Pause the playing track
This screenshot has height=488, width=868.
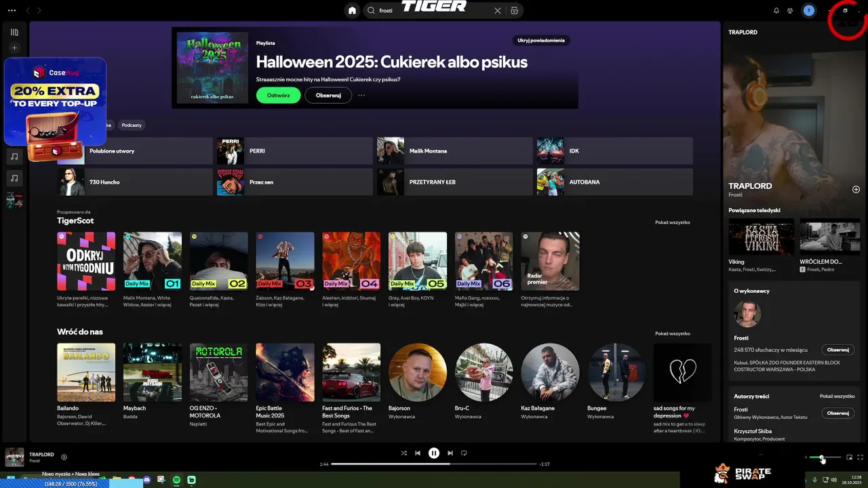coord(434,453)
